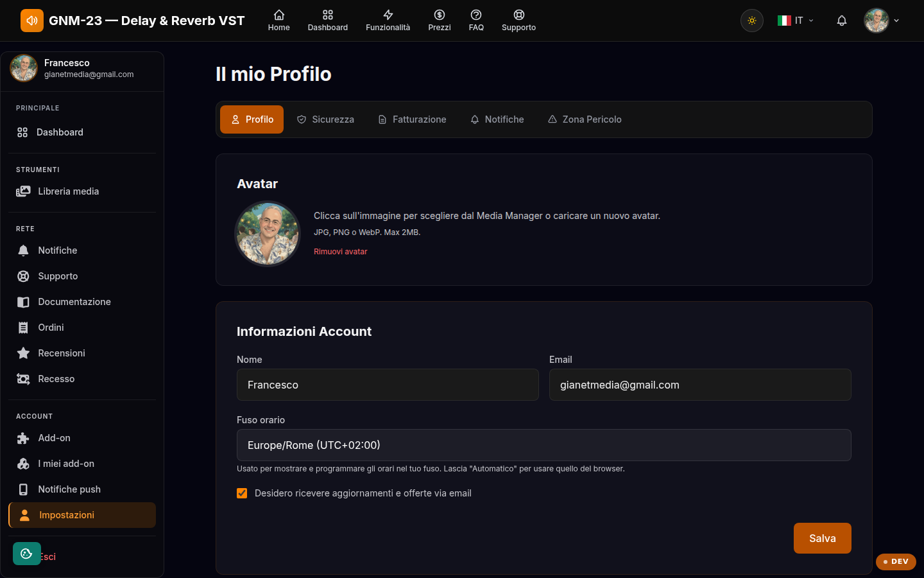924x578 pixels.
Task: Open Dashboard in the sidebar
Action: pyautogui.click(x=82, y=132)
